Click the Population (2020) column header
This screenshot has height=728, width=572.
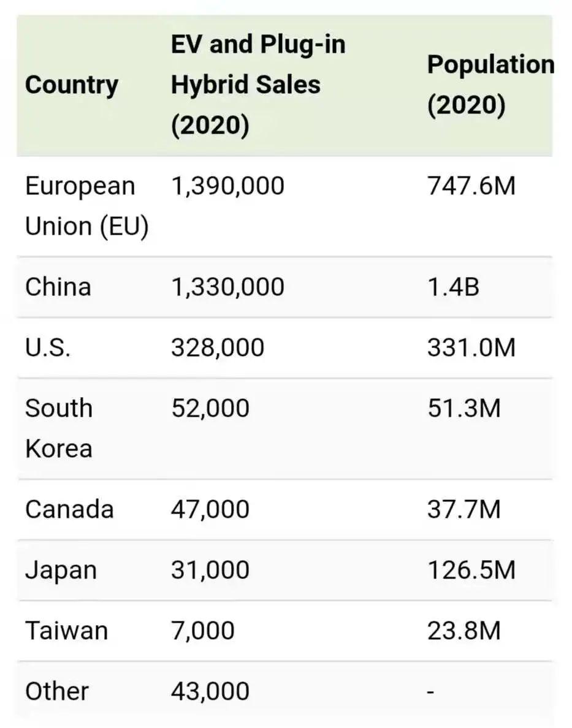[489, 85]
